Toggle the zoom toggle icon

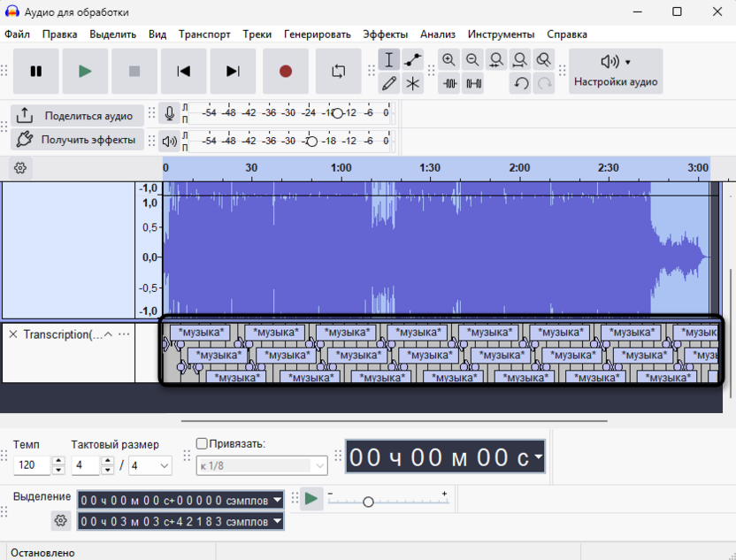coord(543,59)
